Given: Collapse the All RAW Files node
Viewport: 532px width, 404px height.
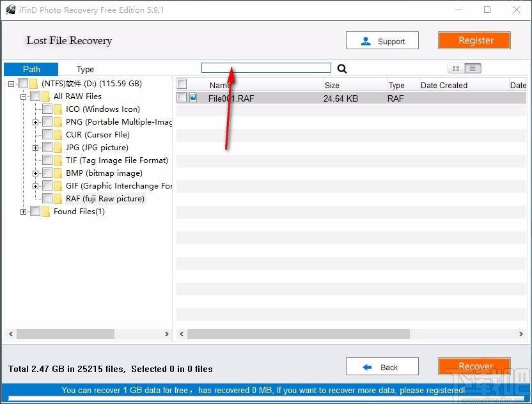Looking at the screenshot, I should click(x=23, y=97).
